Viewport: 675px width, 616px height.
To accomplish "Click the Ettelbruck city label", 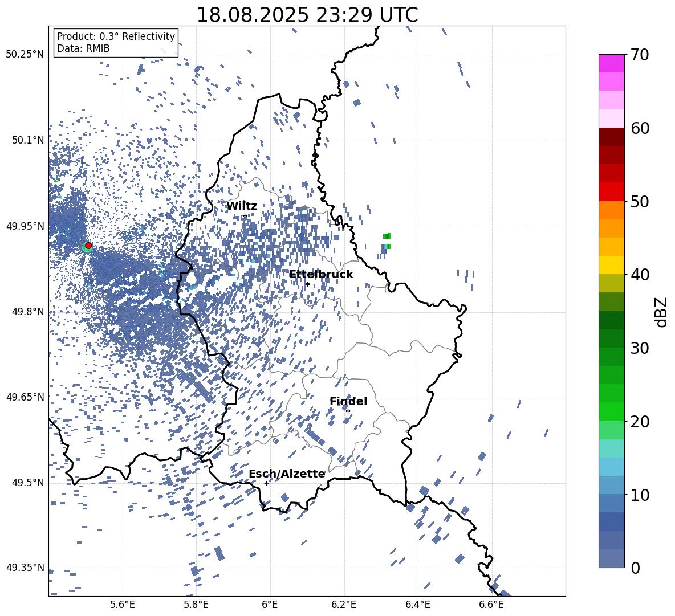I will click(x=321, y=275).
